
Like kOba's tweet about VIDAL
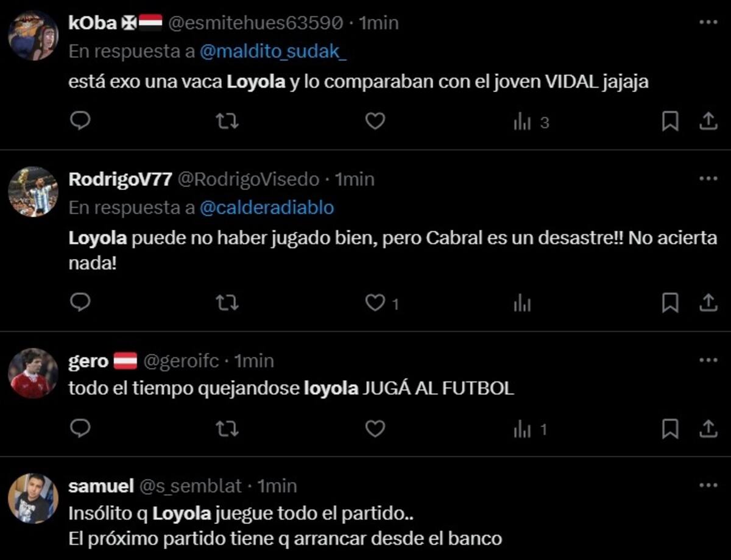tap(375, 122)
